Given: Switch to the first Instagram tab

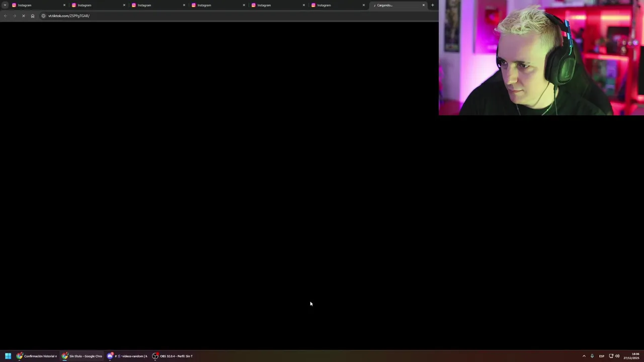Looking at the screenshot, I should pyautogui.click(x=39, y=5).
